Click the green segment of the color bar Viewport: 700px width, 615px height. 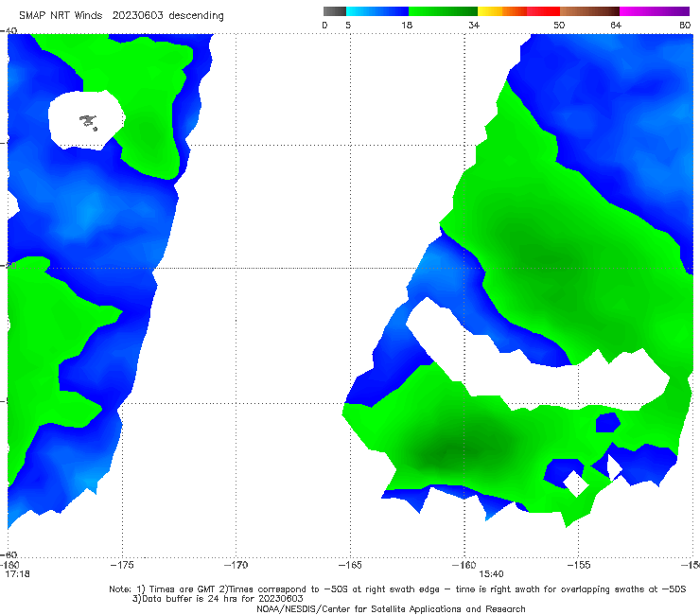tap(443, 11)
